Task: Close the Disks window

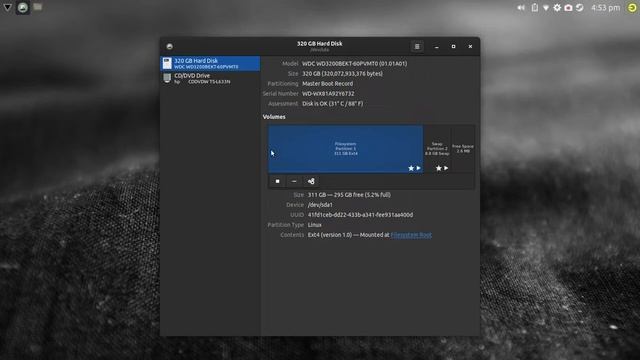Action: 470,47
